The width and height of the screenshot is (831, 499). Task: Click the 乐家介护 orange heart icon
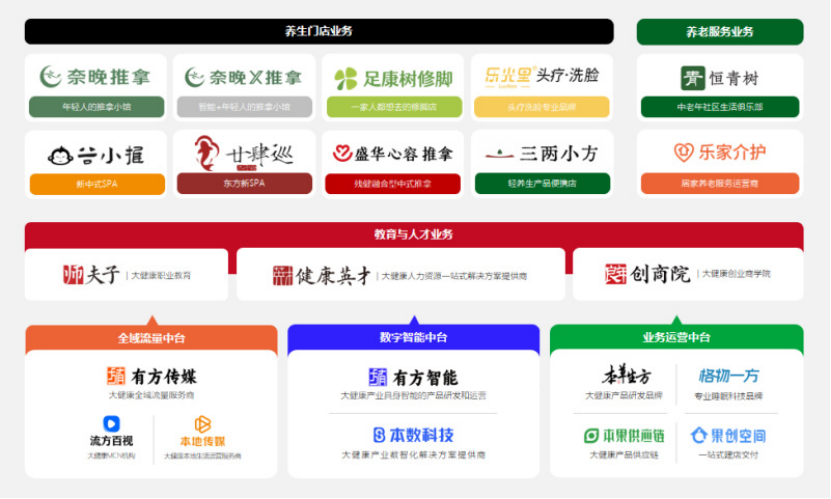(683, 153)
